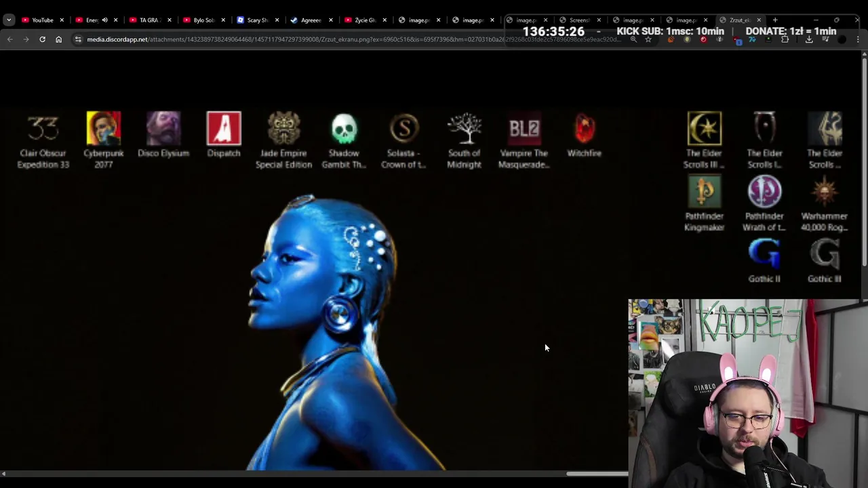Viewport: 868px width, 488px height.
Task: Select the Gothic II shortcut icon
Action: [764, 254]
